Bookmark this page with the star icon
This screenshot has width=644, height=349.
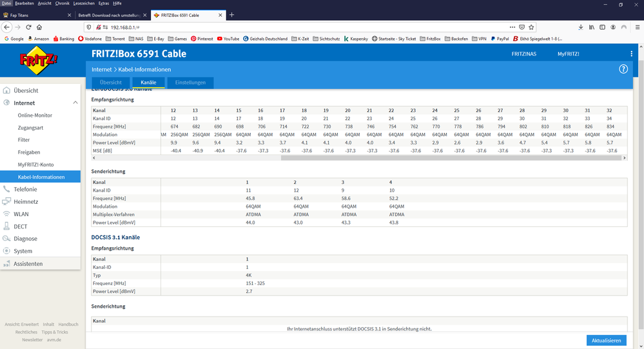[x=531, y=27]
